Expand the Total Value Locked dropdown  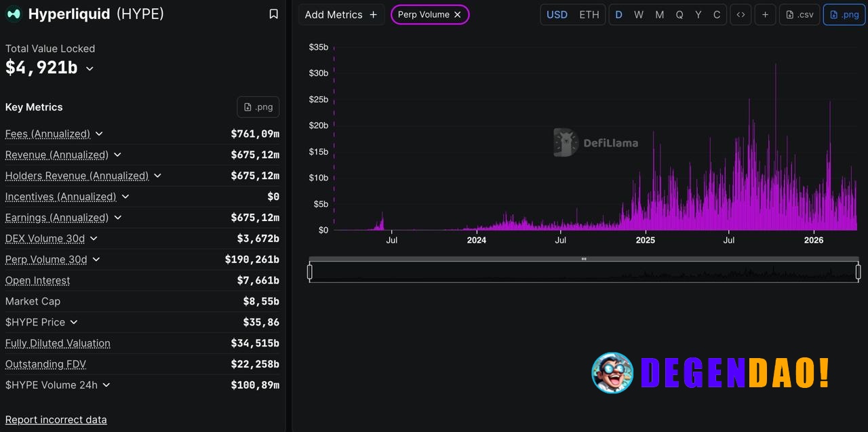pos(90,68)
